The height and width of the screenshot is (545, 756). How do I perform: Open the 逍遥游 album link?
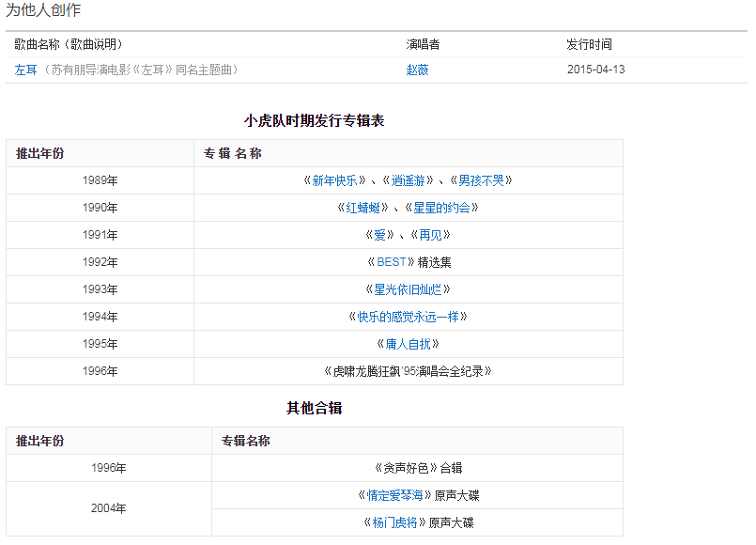tap(409, 180)
